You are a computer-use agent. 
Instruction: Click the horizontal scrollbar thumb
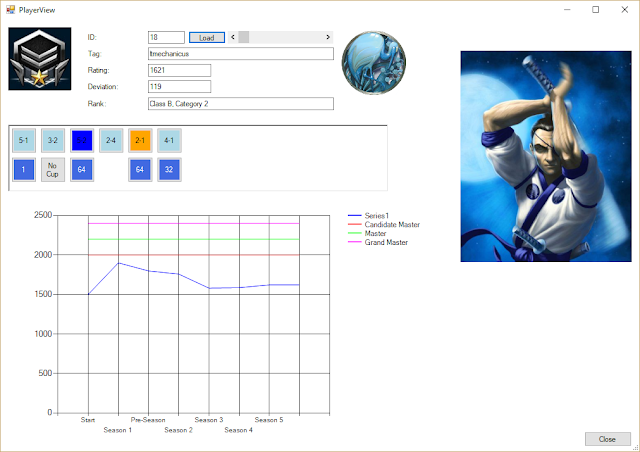(244, 37)
